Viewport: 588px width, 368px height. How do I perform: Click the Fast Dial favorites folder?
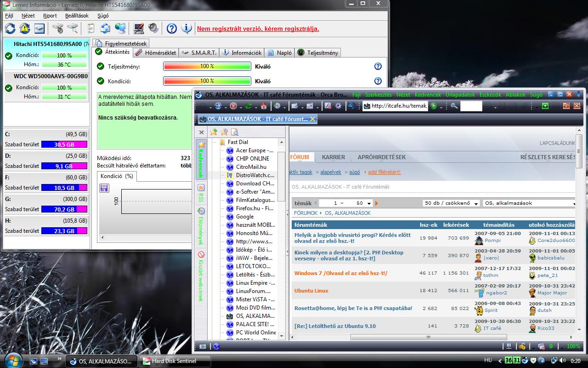pos(237,142)
